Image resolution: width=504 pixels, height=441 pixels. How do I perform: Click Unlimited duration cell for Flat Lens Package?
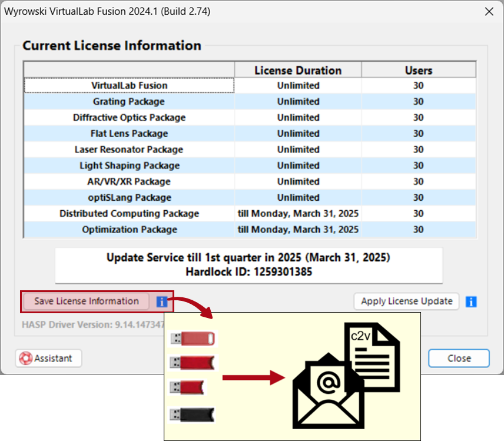click(x=298, y=134)
